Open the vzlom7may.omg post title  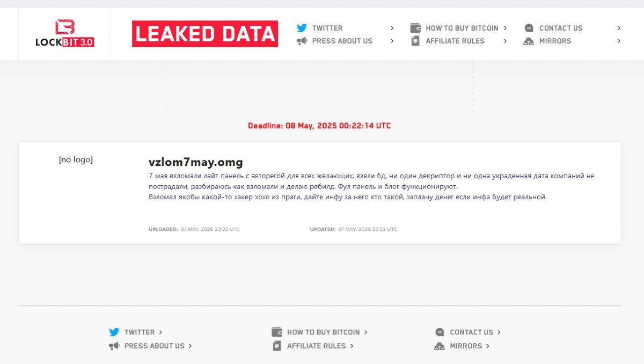click(195, 162)
